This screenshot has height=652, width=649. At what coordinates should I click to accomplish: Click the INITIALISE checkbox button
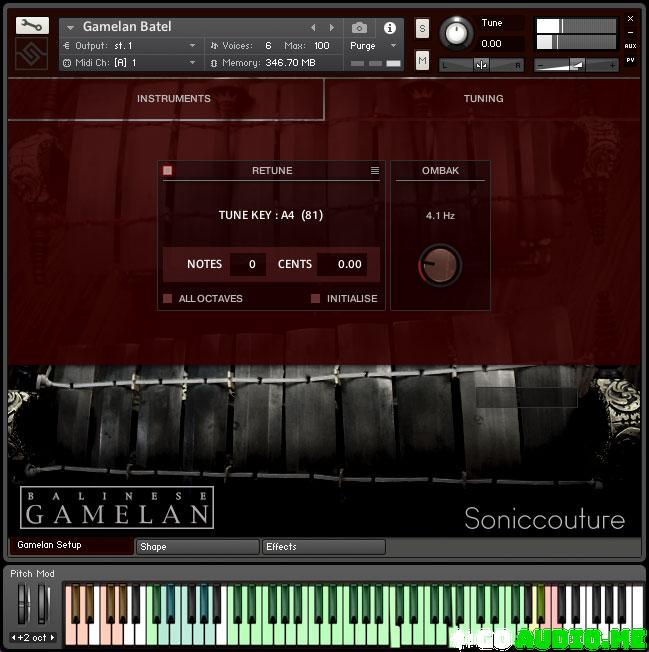(316, 299)
